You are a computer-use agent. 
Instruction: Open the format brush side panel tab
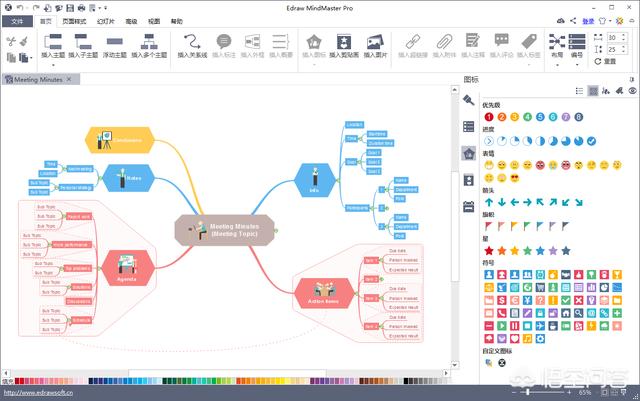(x=469, y=100)
